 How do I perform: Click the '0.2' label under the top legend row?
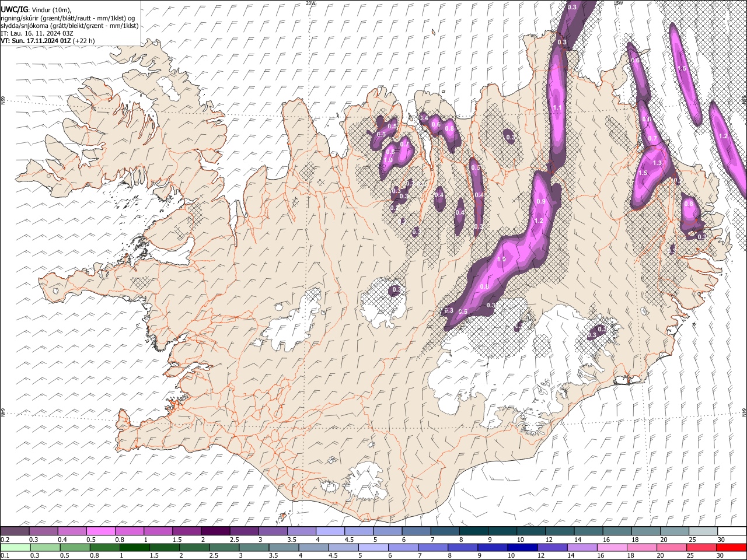pos(5,540)
